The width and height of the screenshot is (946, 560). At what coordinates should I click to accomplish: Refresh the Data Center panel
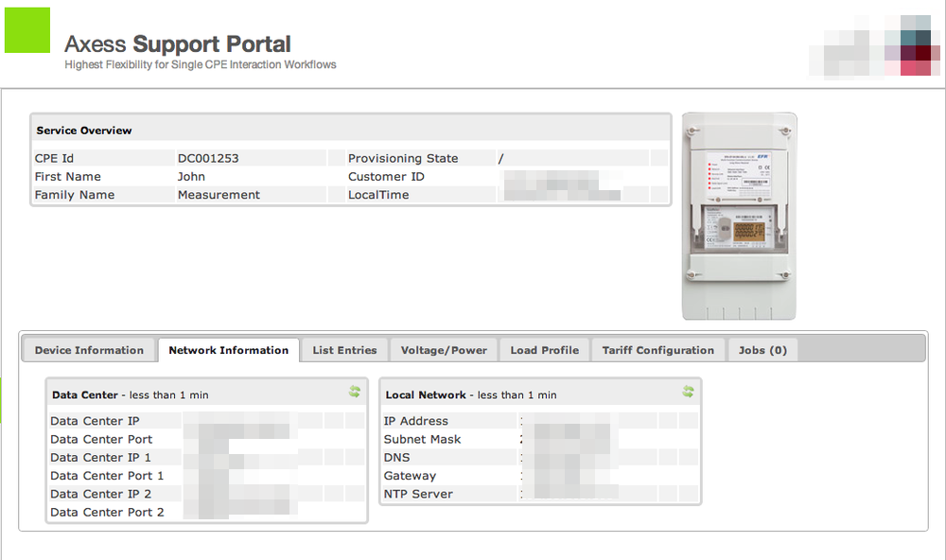(354, 392)
